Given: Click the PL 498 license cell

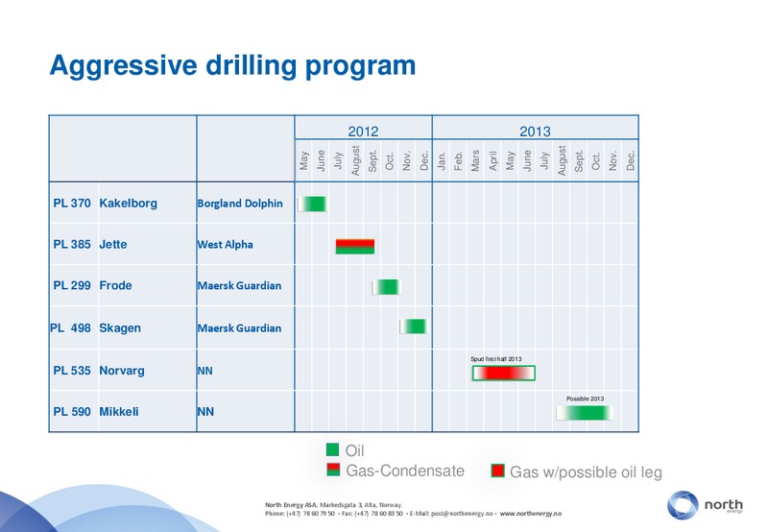Looking at the screenshot, I should pyautogui.click(x=70, y=327).
